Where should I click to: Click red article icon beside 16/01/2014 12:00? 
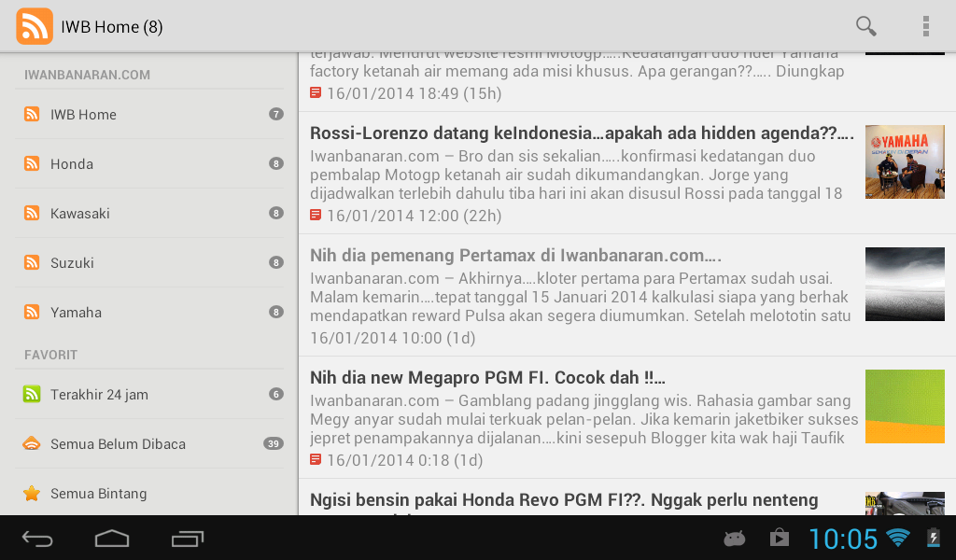tap(316, 215)
